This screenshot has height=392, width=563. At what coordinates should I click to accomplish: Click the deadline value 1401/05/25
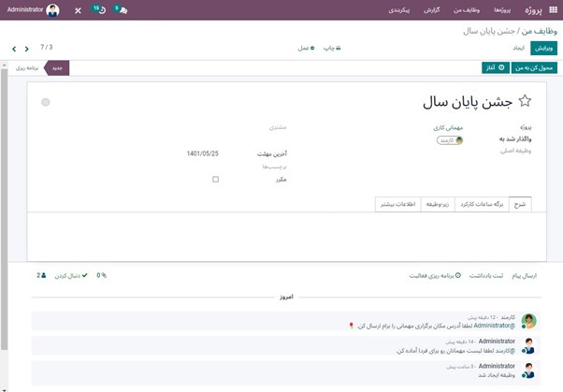click(x=203, y=153)
